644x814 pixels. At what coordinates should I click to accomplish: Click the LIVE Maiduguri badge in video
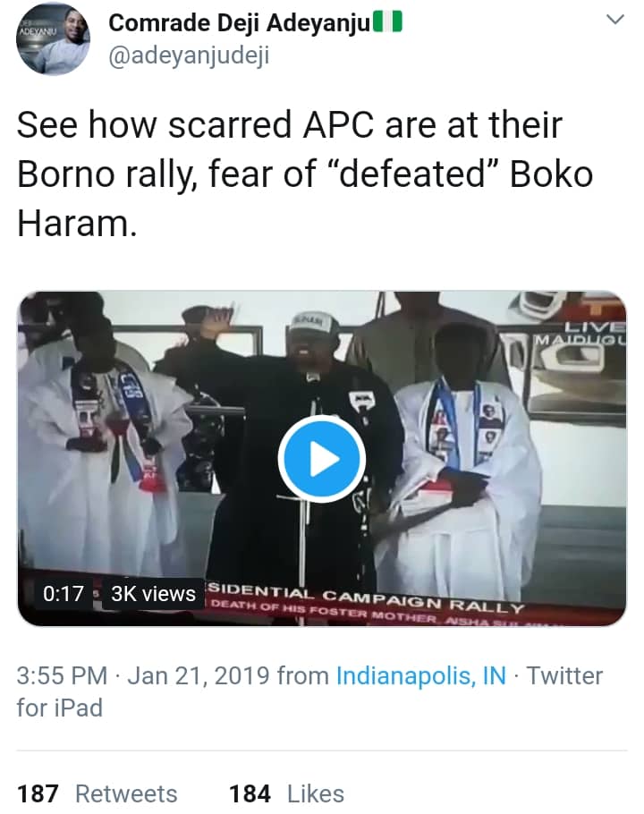coord(592,334)
